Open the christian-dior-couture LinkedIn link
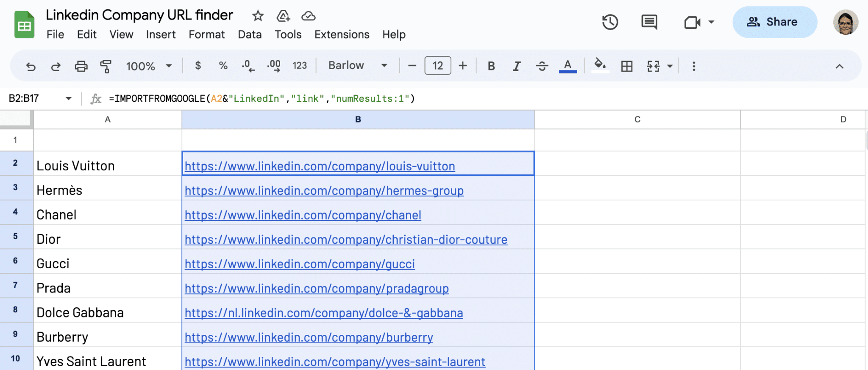Image resolution: width=868 pixels, height=370 pixels. click(346, 239)
